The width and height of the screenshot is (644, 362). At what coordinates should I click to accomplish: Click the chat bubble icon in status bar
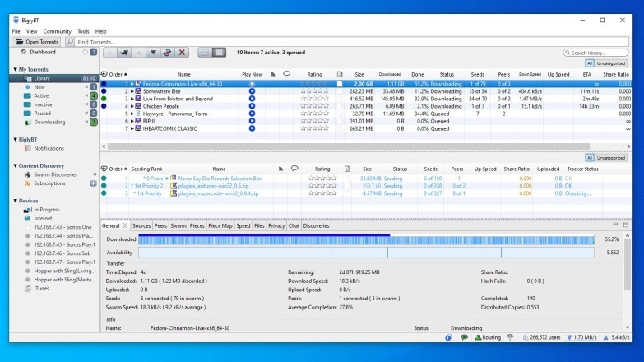tap(464, 337)
